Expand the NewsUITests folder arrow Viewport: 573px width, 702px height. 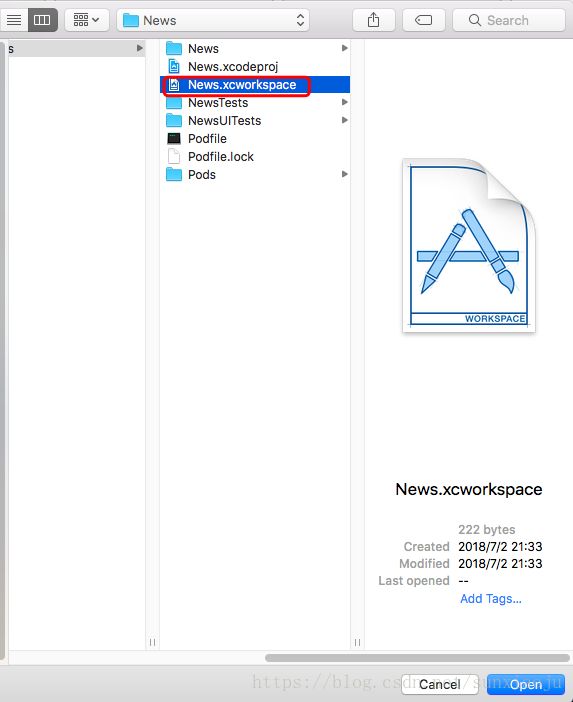(x=344, y=120)
